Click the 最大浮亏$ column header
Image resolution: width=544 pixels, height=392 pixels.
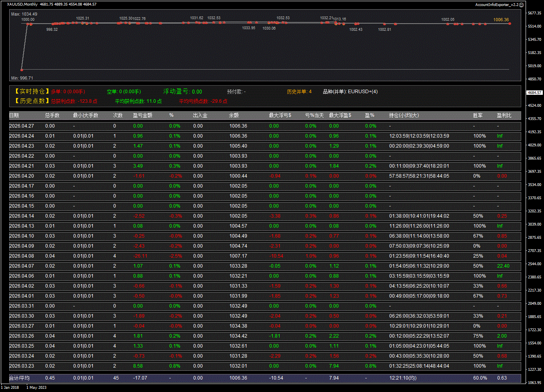[280, 115]
